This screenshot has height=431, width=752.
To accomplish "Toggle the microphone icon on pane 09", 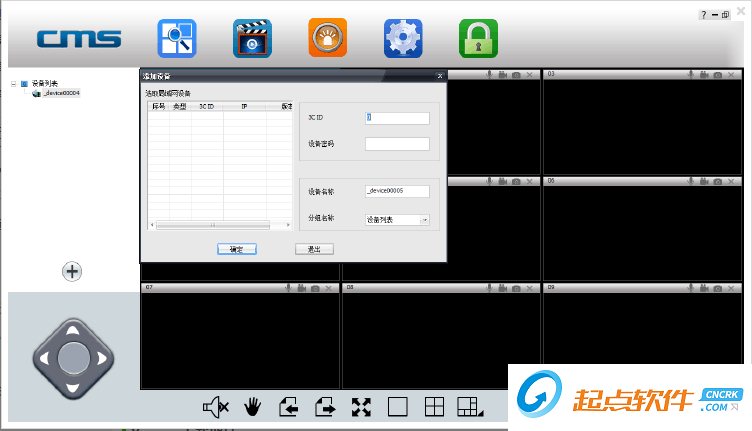I will [691, 288].
